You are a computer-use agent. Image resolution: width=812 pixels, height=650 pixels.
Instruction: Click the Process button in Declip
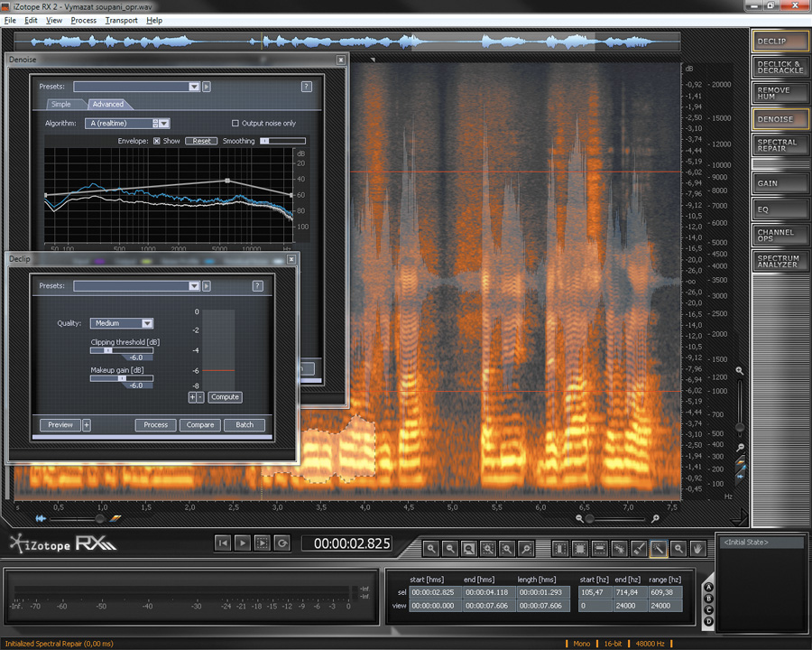(x=156, y=425)
